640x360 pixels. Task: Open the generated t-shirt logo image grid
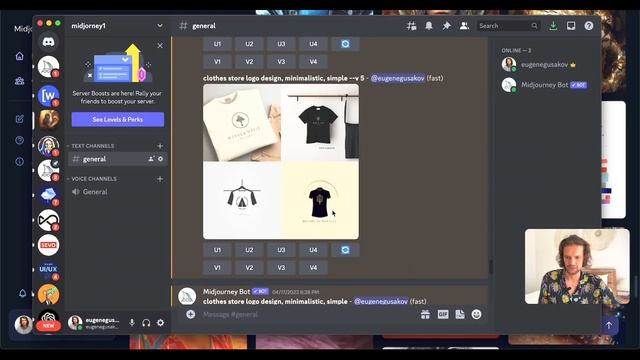[x=281, y=162]
